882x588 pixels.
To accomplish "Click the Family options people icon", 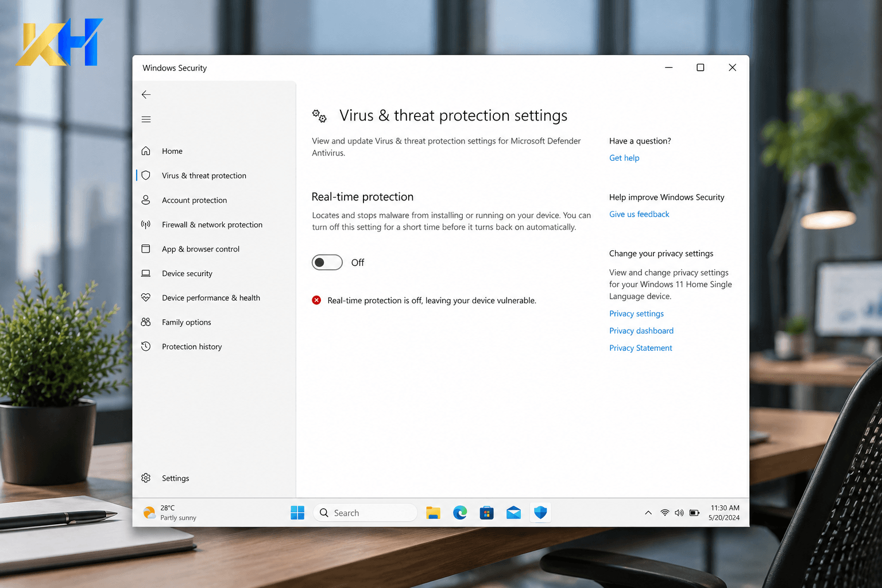I will [x=146, y=322].
